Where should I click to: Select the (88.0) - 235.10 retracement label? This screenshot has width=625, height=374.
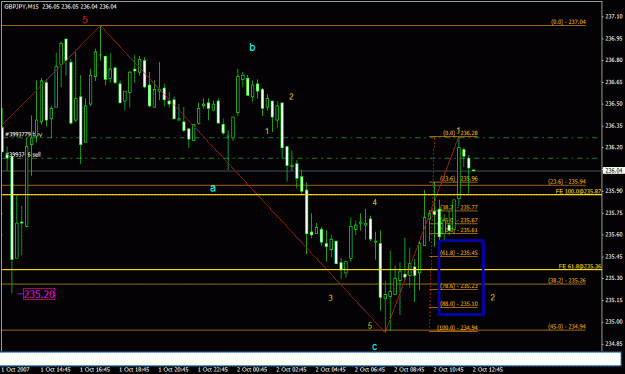click(x=458, y=304)
